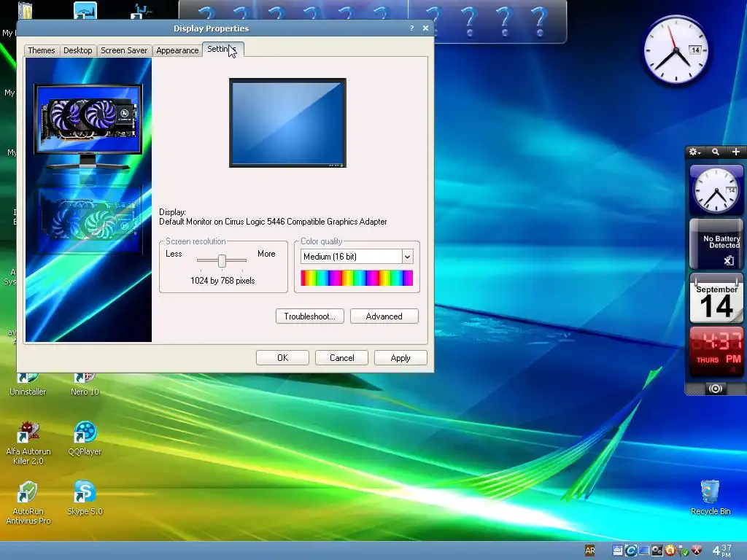747x560 pixels.
Task: Switch to the Appearance tab
Action: click(177, 50)
